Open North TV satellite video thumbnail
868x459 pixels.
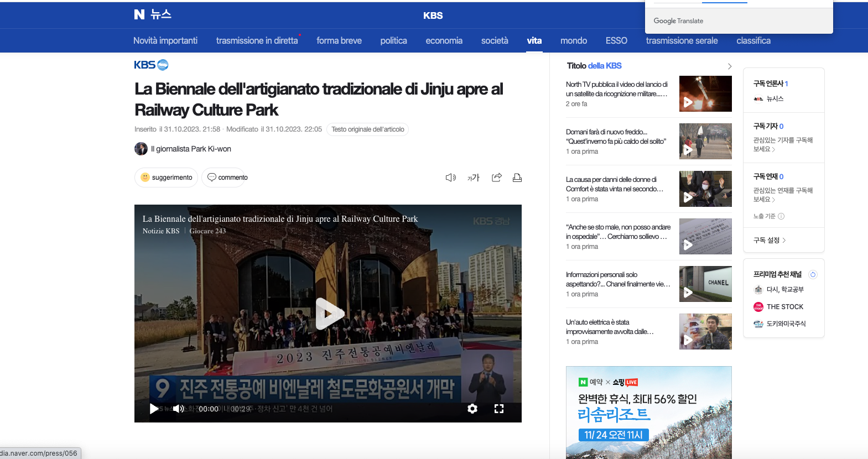[x=705, y=94]
